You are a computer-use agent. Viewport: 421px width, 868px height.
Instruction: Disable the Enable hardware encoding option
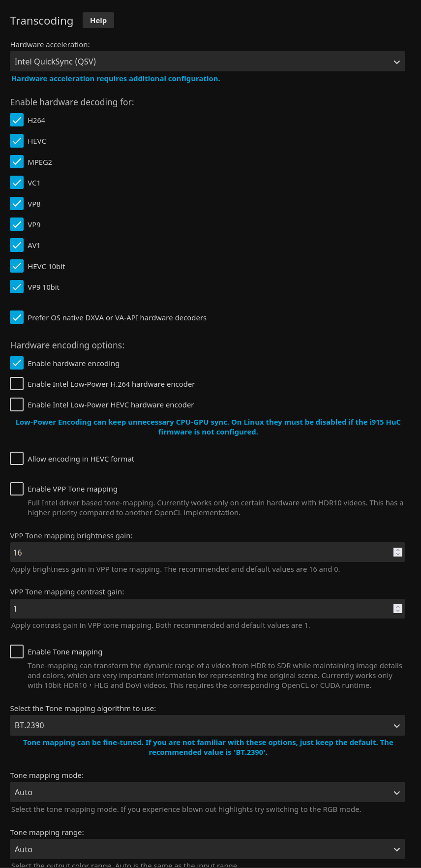(x=17, y=363)
